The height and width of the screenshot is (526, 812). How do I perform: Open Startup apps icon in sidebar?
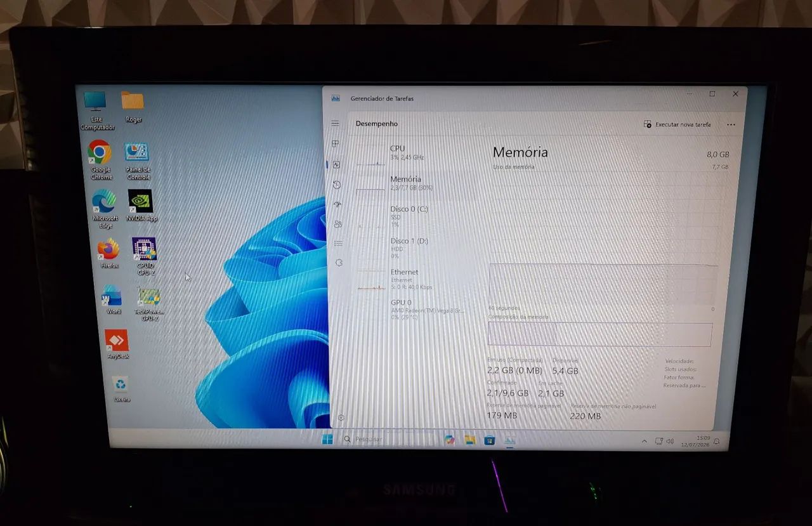(x=337, y=204)
